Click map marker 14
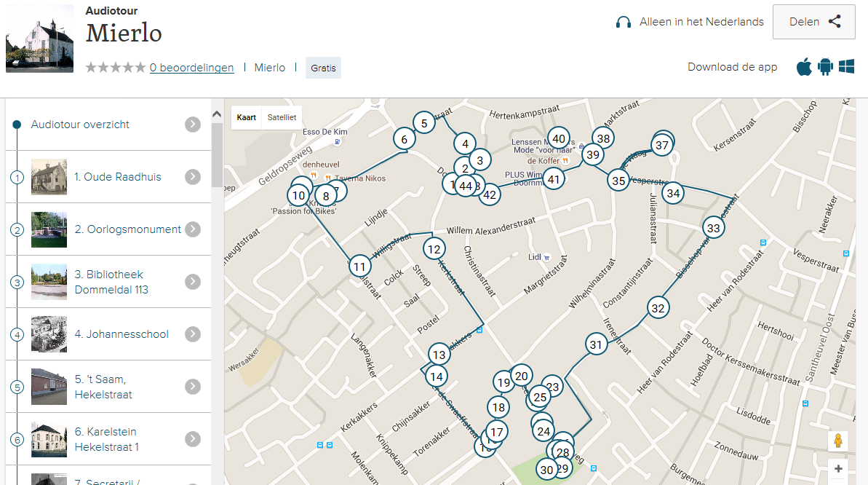 (x=437, y=377)
